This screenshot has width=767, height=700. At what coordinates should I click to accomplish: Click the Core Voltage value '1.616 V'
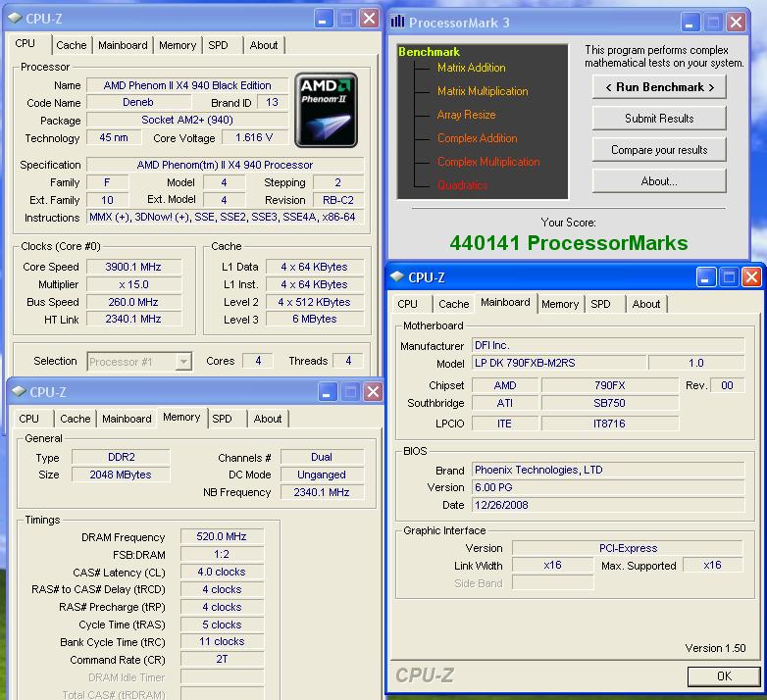254,138
